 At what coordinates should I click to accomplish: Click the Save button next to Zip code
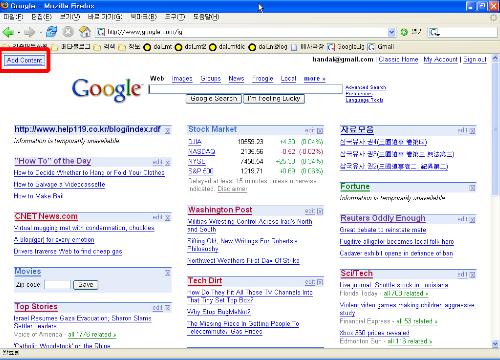coord(86,285)
